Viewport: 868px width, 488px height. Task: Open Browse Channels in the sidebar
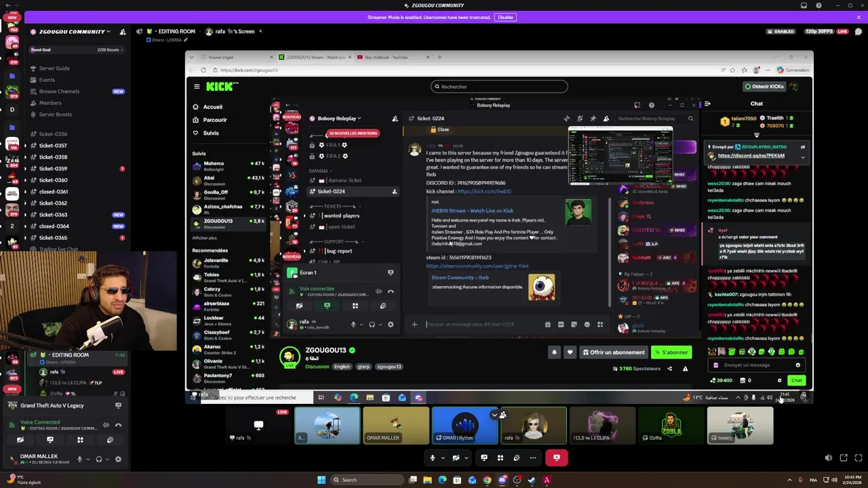coord(59,91)
